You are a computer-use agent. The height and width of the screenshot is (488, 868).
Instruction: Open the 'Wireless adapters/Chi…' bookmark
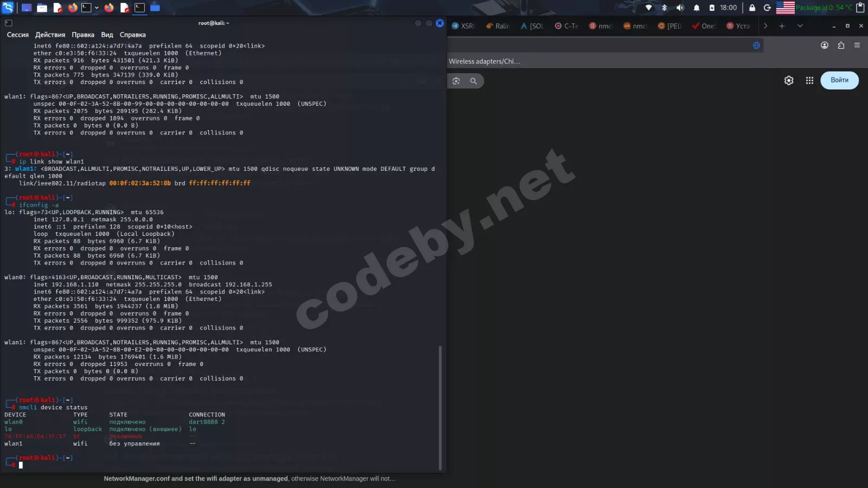[484, 62]
